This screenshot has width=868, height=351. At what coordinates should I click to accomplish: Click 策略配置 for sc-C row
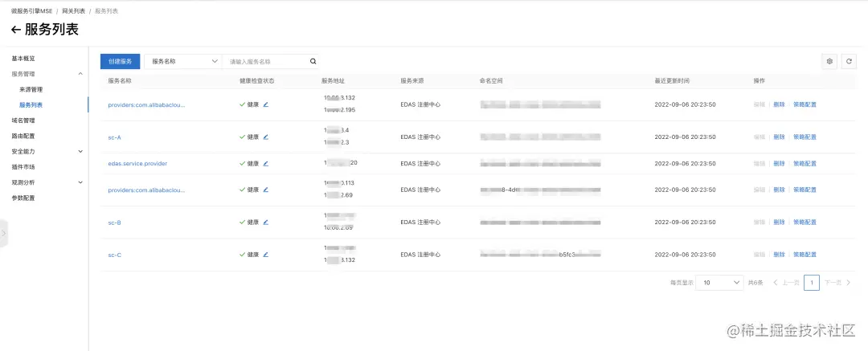(805, 255)
